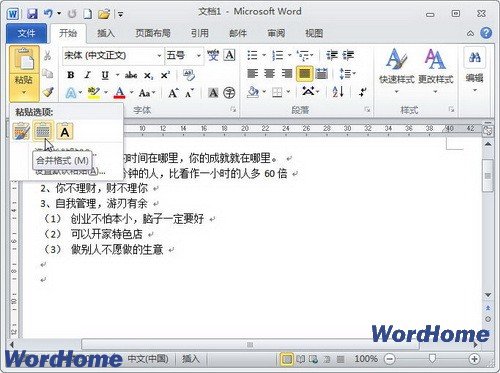
Task: Click the phonetic guide icon
Action: 213,55
